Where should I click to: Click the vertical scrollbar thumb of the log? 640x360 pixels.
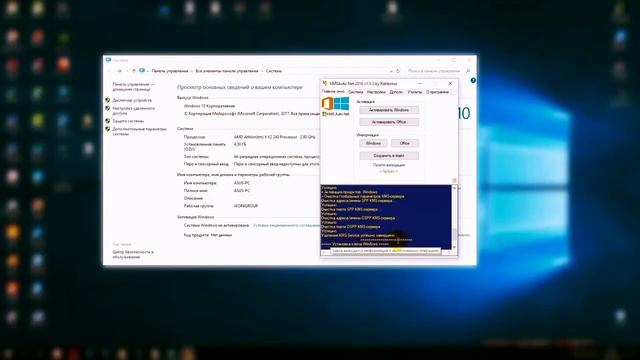454,235
